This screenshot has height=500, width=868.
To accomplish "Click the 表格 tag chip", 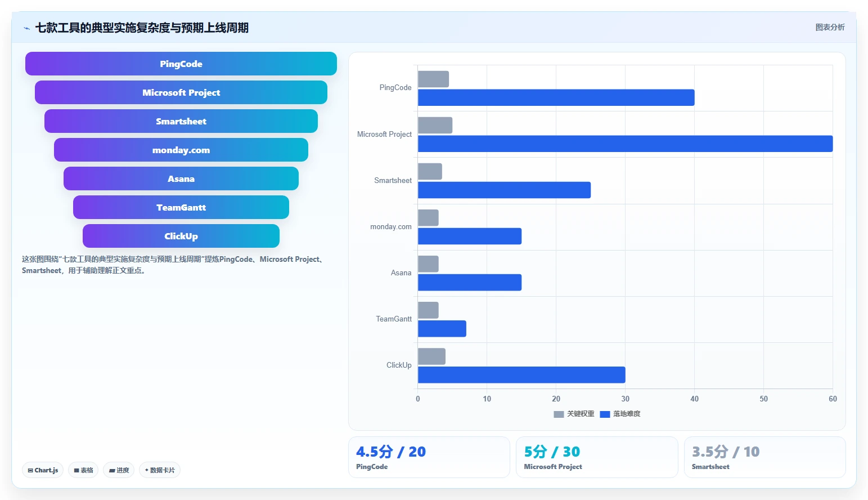I will [83, 470].
